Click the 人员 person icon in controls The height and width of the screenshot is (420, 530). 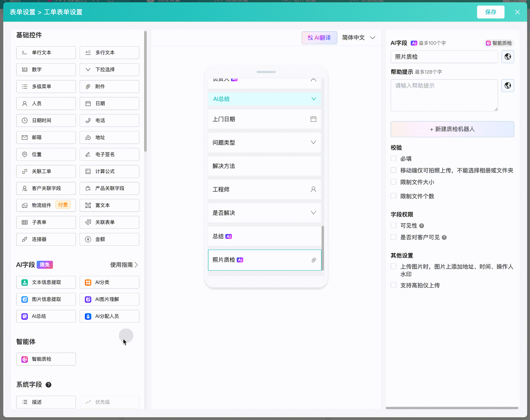(25, 104)
